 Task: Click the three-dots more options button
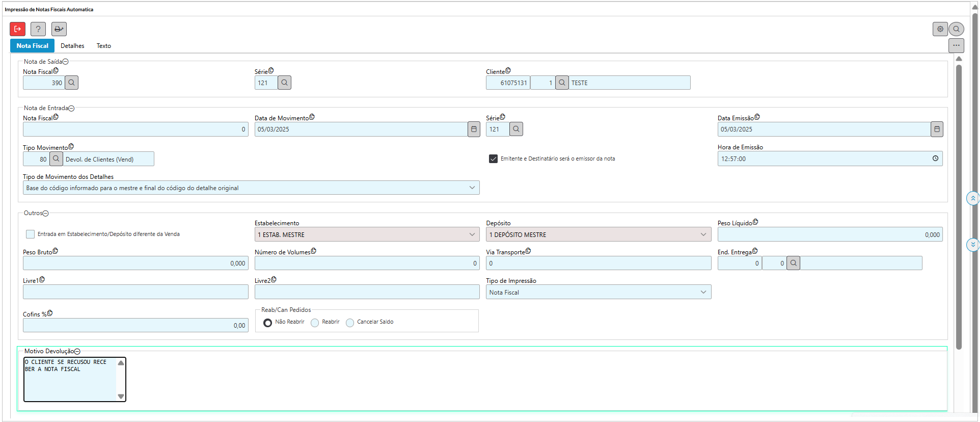956,45
